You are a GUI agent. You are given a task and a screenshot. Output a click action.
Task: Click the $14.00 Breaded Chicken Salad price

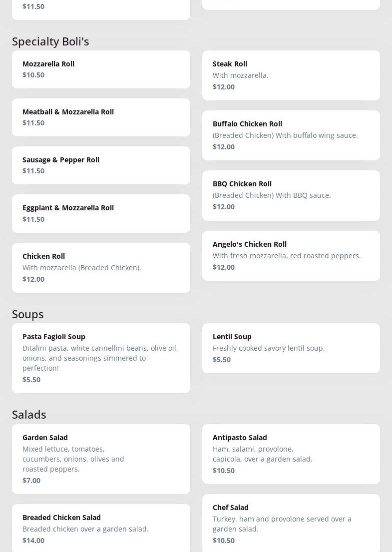click(x=33, y=541)
